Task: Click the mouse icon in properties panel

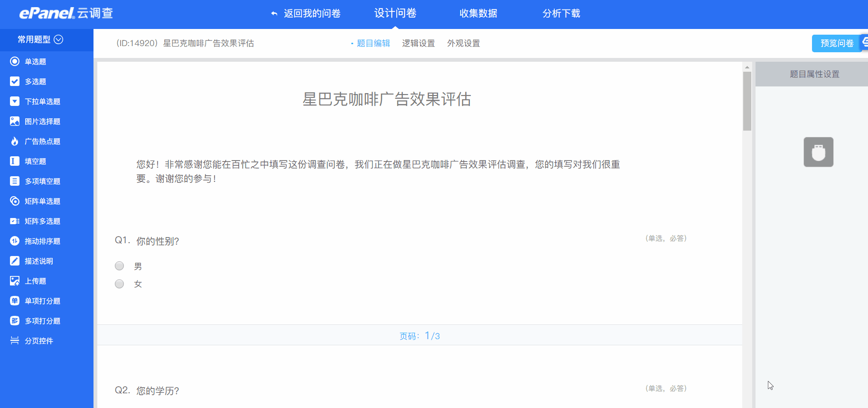Action: pyautogui.click(x=818, y=152)
